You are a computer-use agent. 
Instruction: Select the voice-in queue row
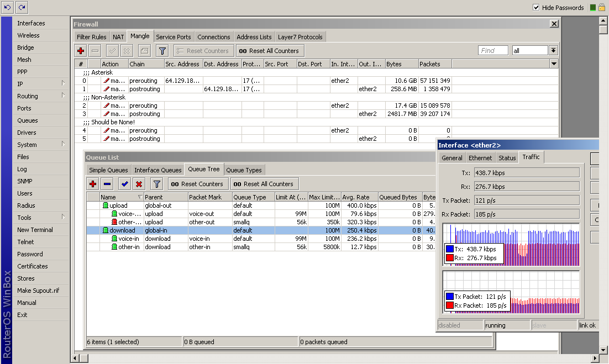[x=129, y=239]
